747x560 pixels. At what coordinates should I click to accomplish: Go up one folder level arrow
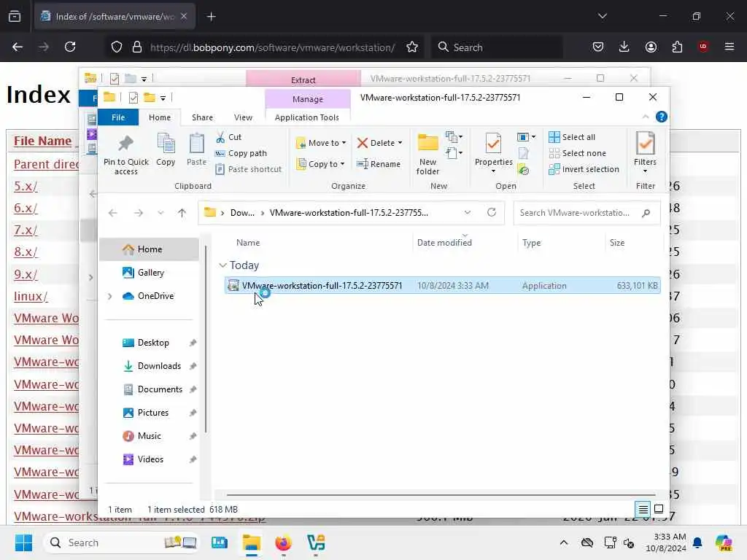[182, 213]
